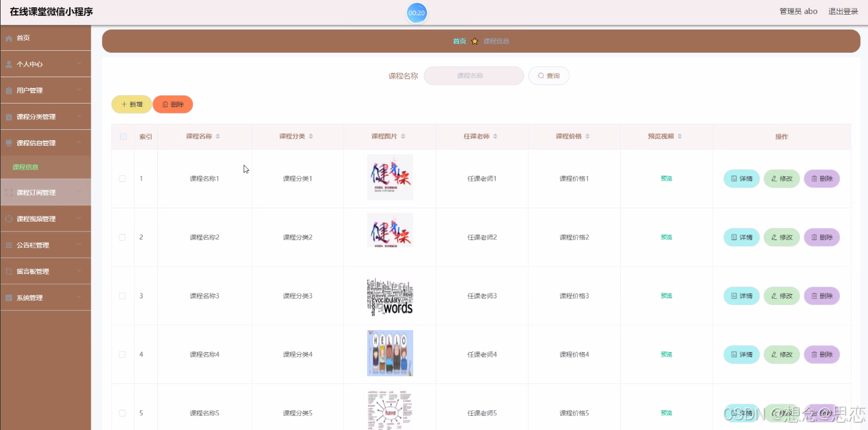
Task: Click the sort arrows on 任课老师 column
Action: tap(495, 137)
